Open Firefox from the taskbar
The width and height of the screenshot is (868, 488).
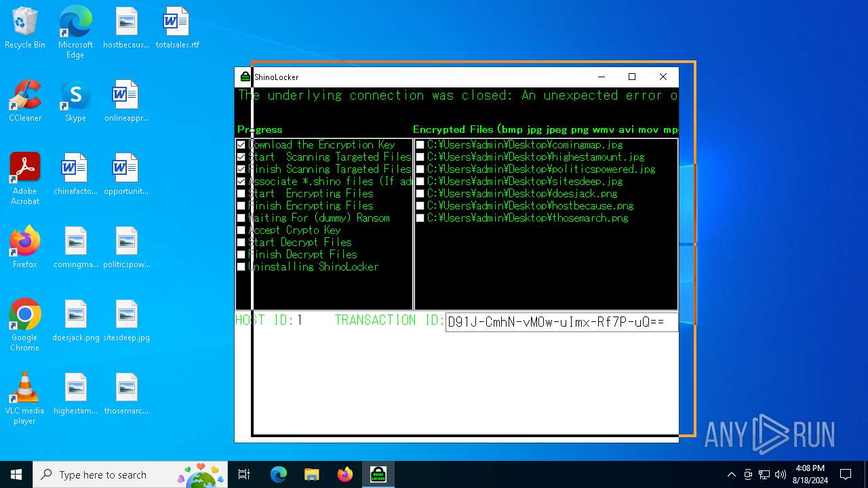click(x=344, y=474)
